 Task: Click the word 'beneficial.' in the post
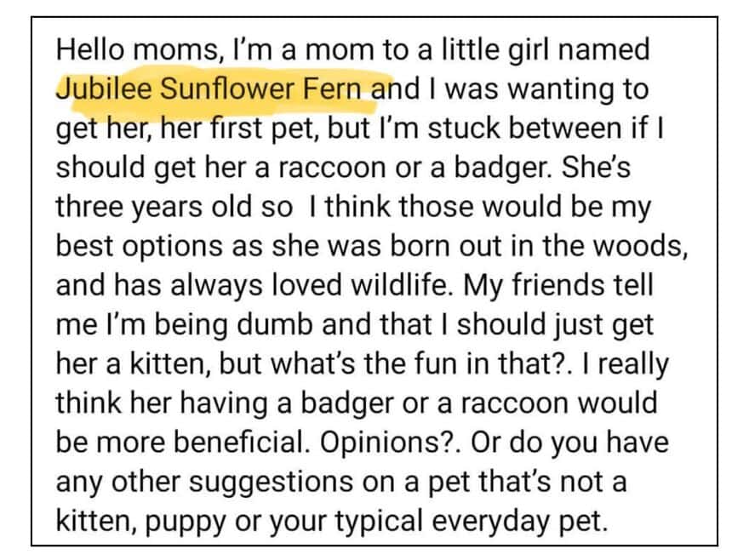pos(240,442)
